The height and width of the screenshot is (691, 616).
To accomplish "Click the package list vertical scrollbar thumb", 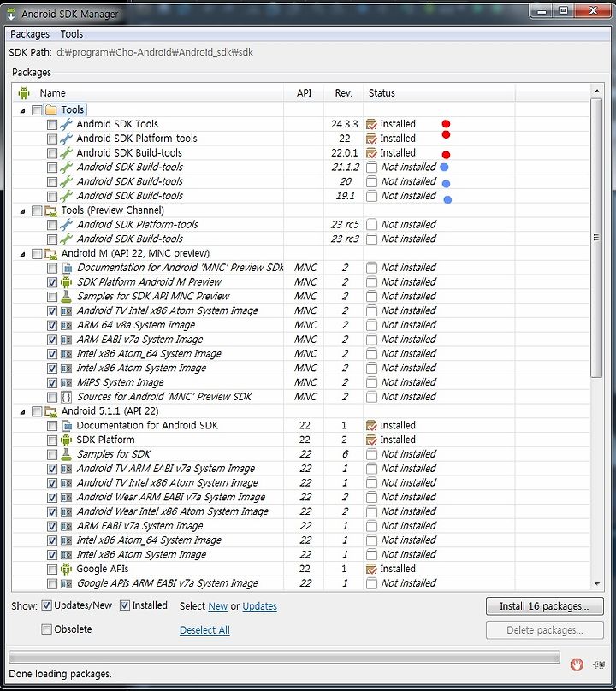I will (x=596, y=238).
